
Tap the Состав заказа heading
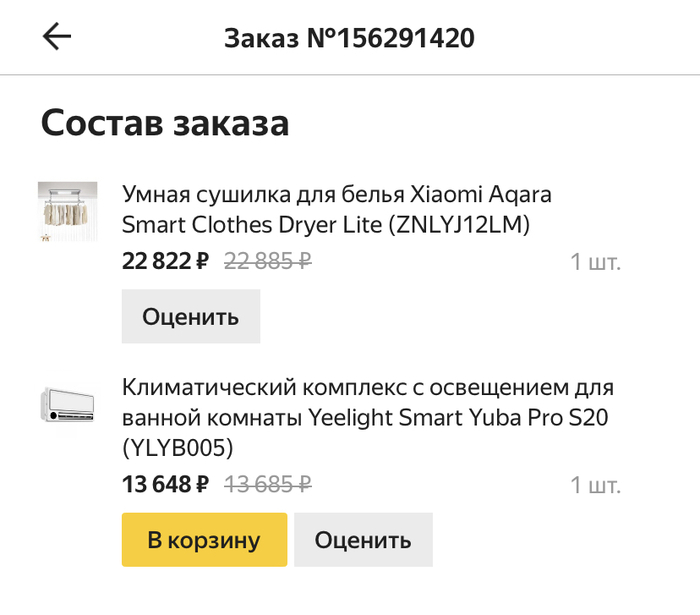[165, 124]
